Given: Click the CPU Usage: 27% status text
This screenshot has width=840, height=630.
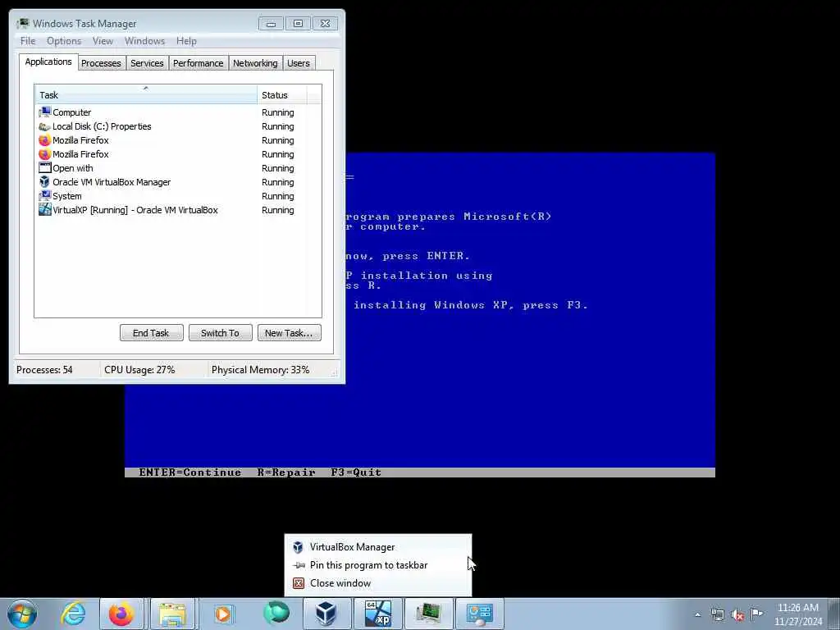Looking at the screenshot, I should coord(139,370).
